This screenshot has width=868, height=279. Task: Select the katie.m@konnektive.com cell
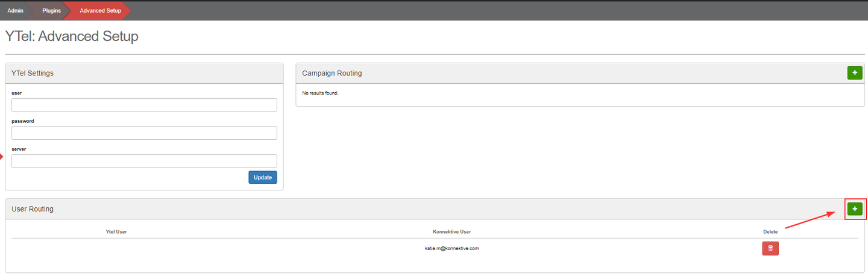[451, 248]
